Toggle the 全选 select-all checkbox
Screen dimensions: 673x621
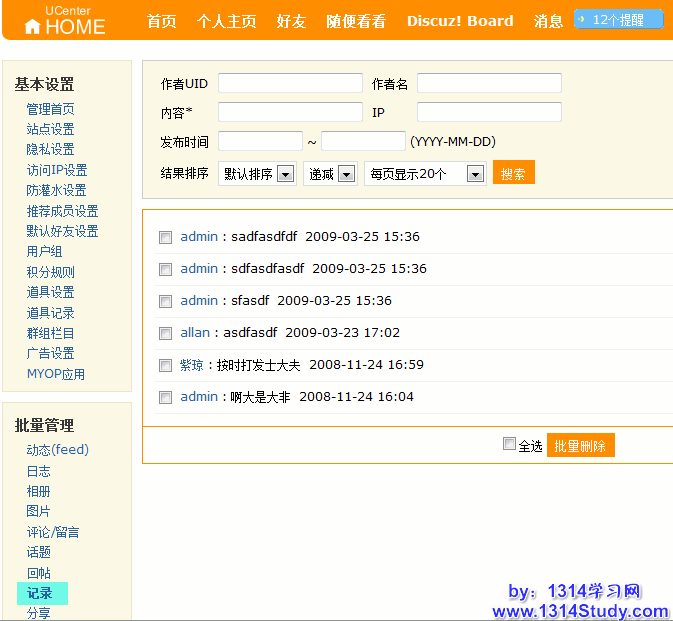[x=509, y=444]
